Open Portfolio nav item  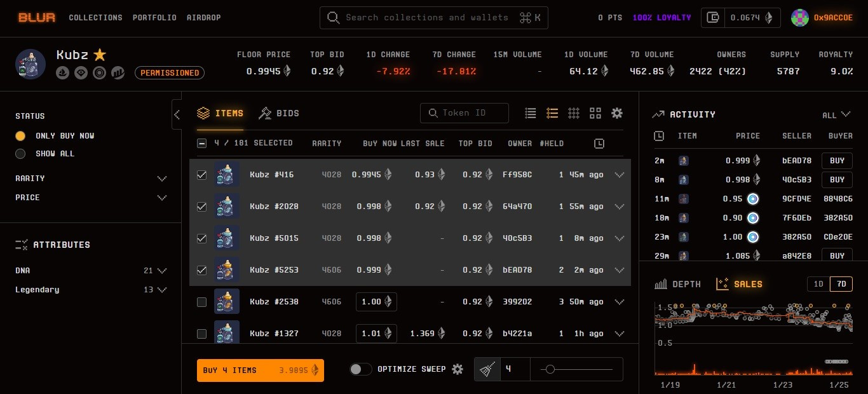(154, 18)
